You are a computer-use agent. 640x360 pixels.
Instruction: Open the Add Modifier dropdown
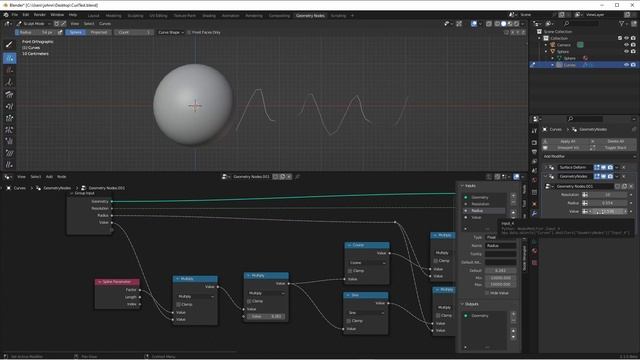[x=589, y=156]
